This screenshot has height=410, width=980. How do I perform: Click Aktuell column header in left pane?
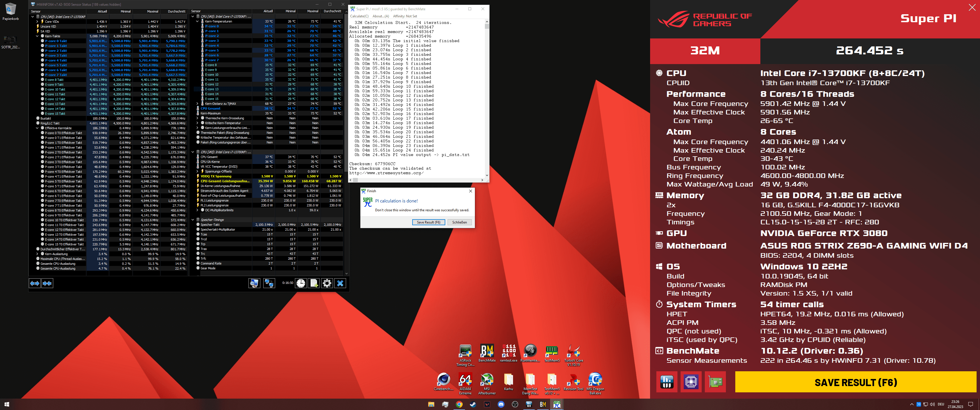[x=102, y=11]
